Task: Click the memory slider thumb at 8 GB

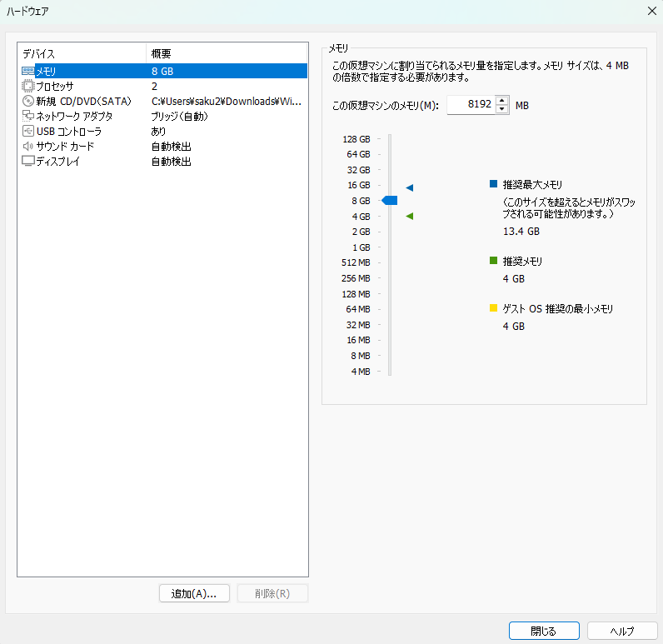Action: click(390, 201)
